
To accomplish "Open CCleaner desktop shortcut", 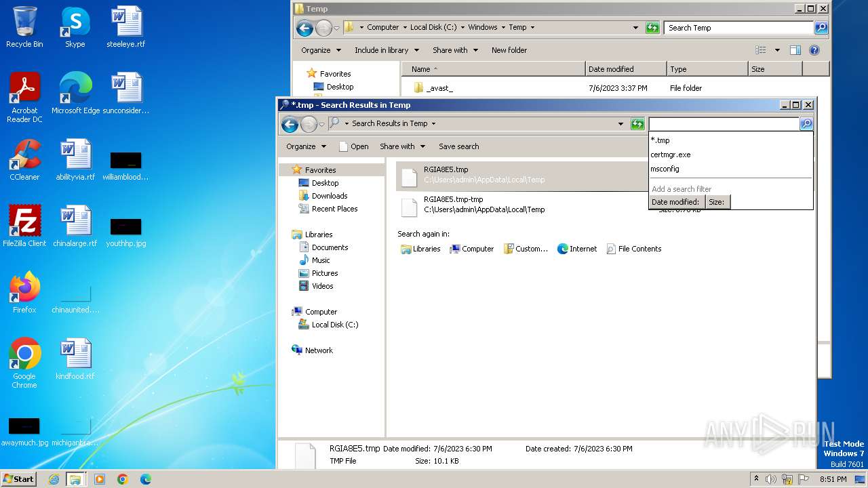I will (x=24, y=160).
